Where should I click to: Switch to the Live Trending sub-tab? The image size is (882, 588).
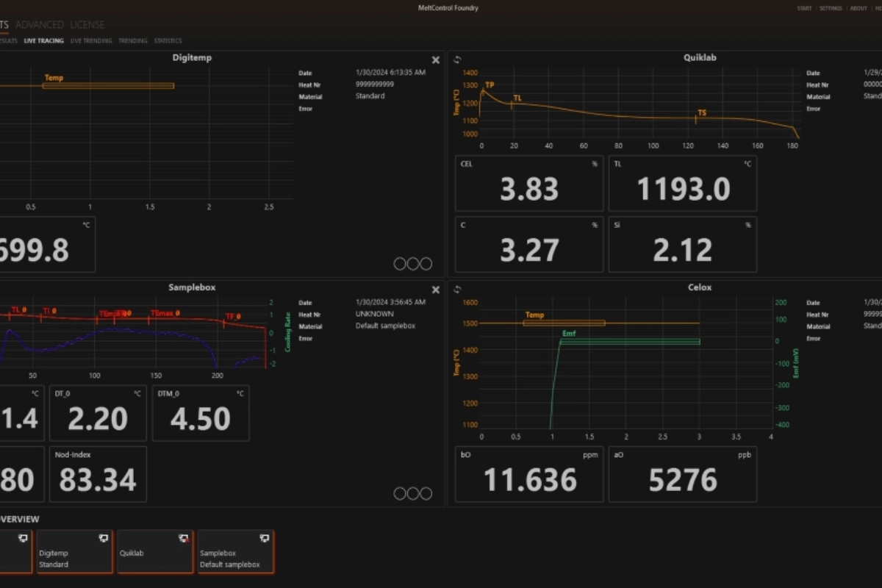point(91,41)
